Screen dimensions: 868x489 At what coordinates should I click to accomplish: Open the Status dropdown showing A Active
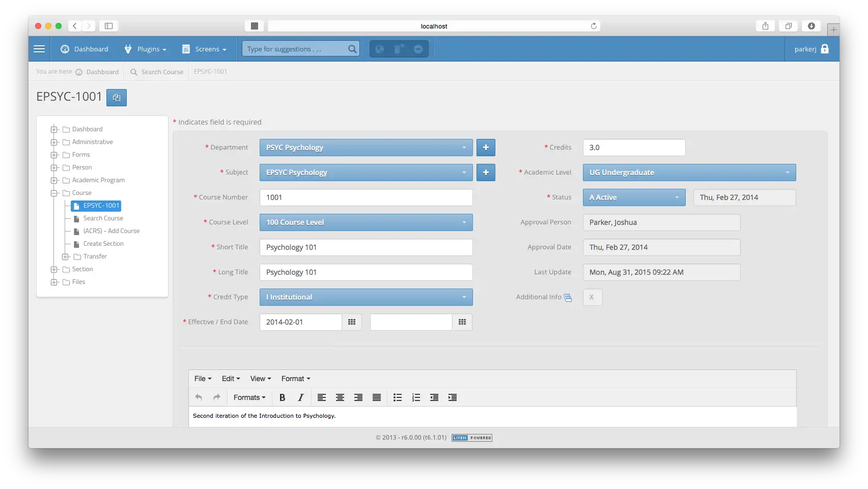tap(634, 197)
